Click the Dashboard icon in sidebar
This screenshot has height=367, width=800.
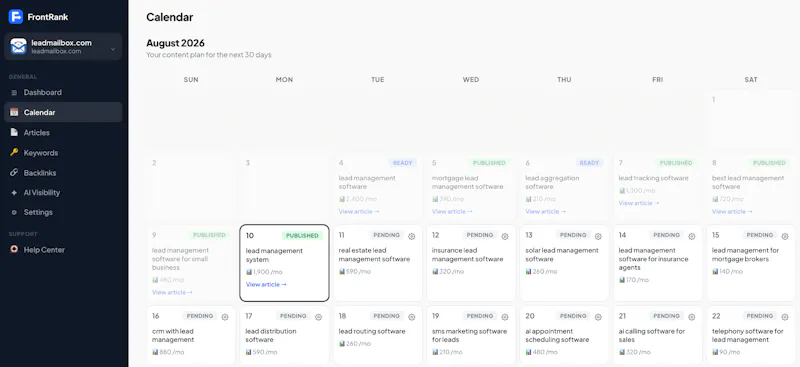pyautogui.click(x=14, y=93)
